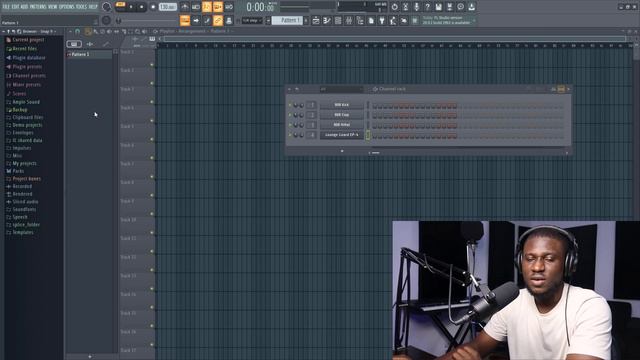Toggle the recording countdown icon
640x360 pixels.
(207, 7)
